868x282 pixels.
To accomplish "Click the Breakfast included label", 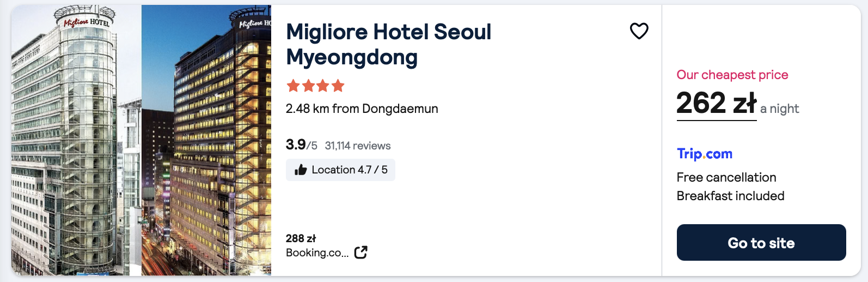I will point(730,196).
